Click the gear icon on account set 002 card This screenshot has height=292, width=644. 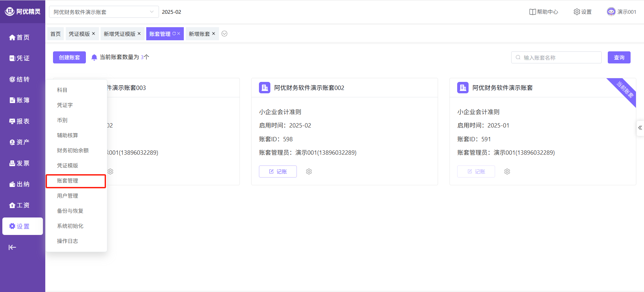point(309,172)
